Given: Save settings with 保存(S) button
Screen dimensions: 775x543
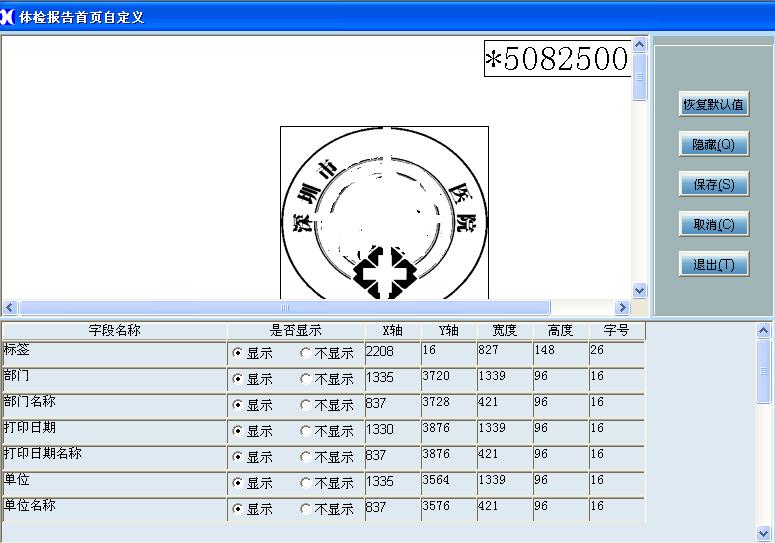Looking at the screenshot, I should pos(713,185).
